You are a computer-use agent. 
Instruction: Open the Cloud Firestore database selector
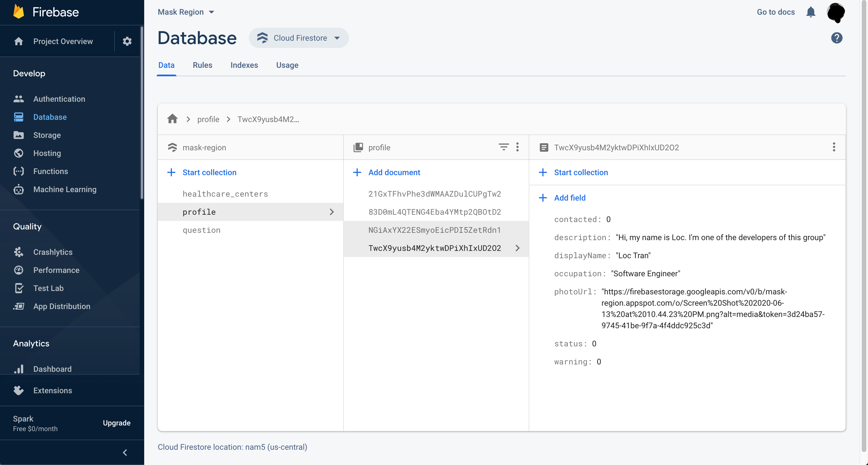coord(299,38)
